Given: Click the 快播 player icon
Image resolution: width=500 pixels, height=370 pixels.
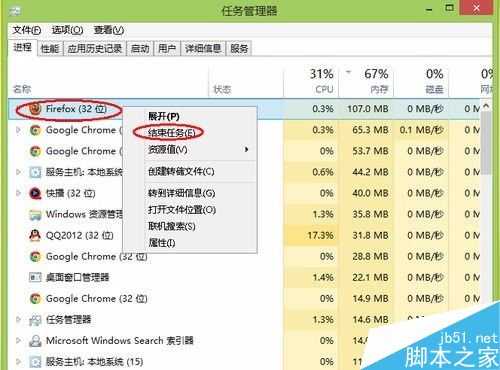Looking at the screenshot, I should pyautogui.click(x=35, y=193).
